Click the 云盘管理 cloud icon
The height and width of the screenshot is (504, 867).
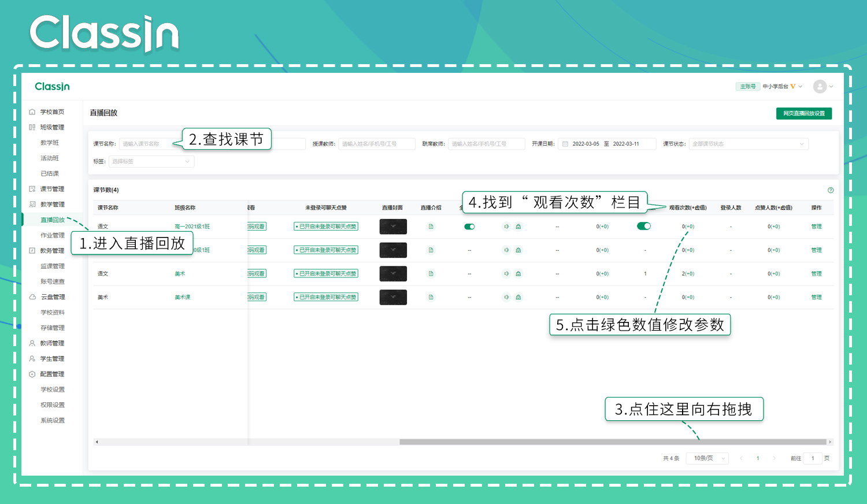pyautogui.click(x=32, y=297)
